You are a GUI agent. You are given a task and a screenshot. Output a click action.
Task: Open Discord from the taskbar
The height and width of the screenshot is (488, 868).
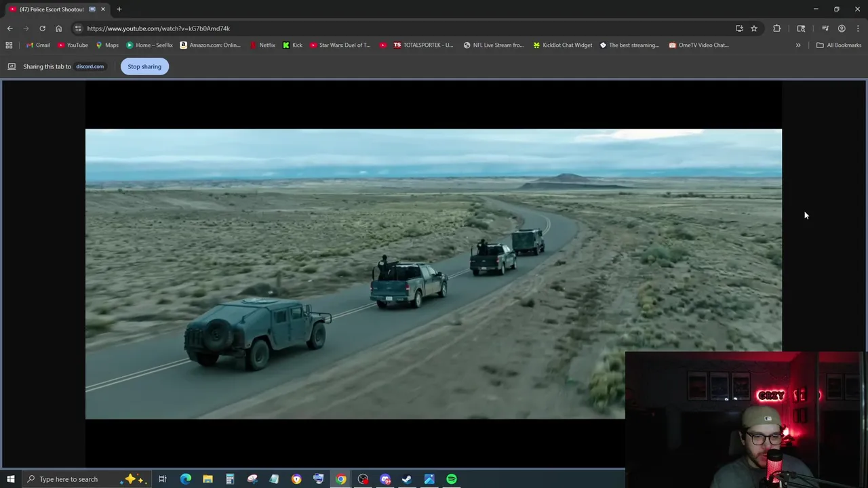[x=385, y=479]
